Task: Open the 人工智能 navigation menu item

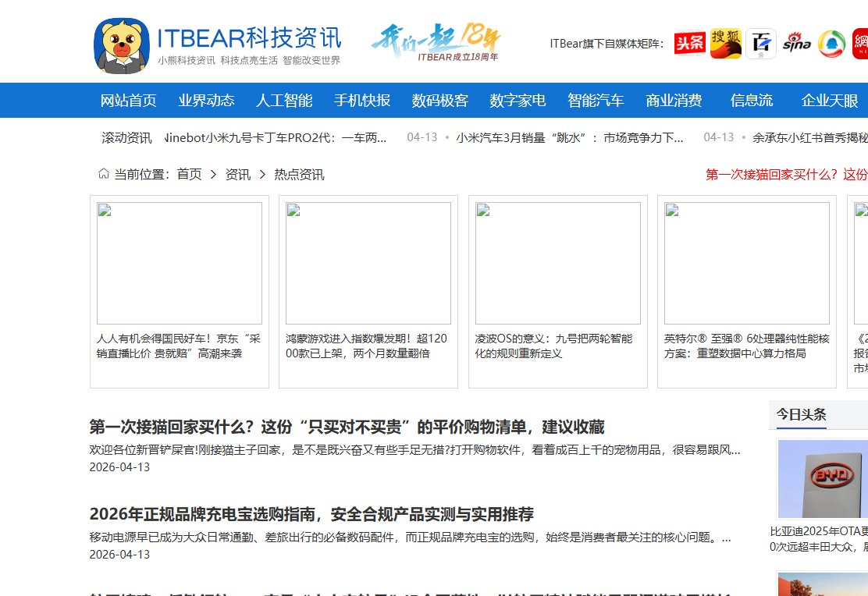Action: tap(283, 100)
